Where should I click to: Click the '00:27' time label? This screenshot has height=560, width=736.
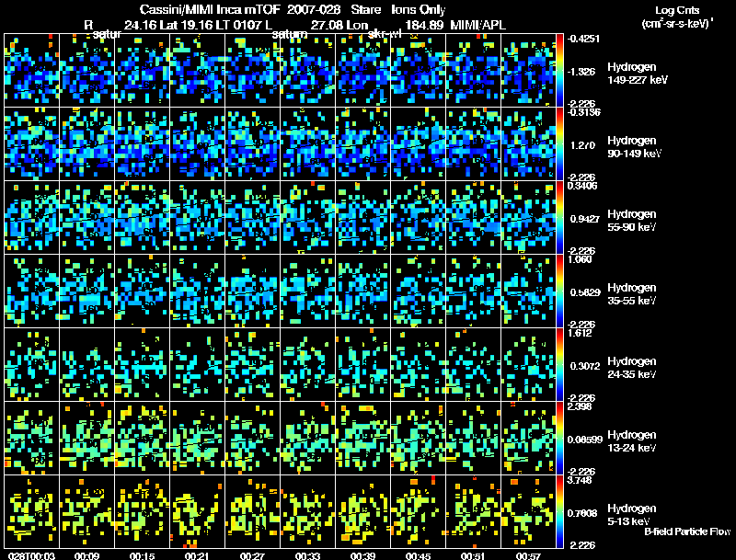coord(252,555)
